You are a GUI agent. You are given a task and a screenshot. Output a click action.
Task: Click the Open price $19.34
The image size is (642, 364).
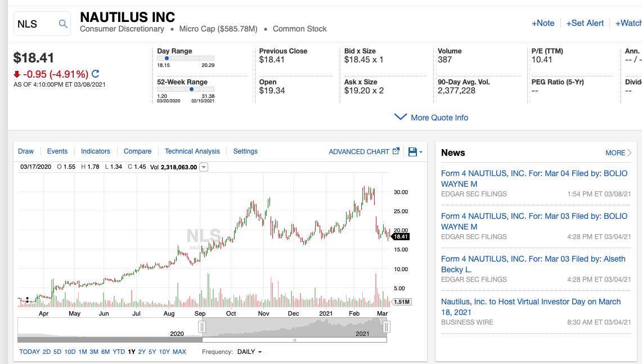tap(272, 91)
